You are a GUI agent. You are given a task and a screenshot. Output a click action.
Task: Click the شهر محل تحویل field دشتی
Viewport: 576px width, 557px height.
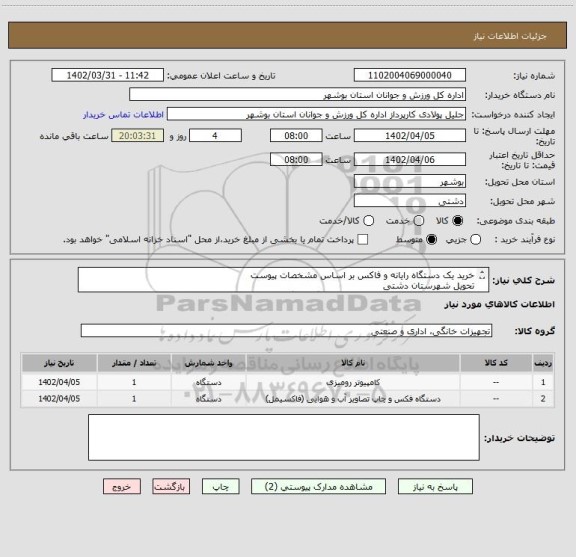[410, 201]
